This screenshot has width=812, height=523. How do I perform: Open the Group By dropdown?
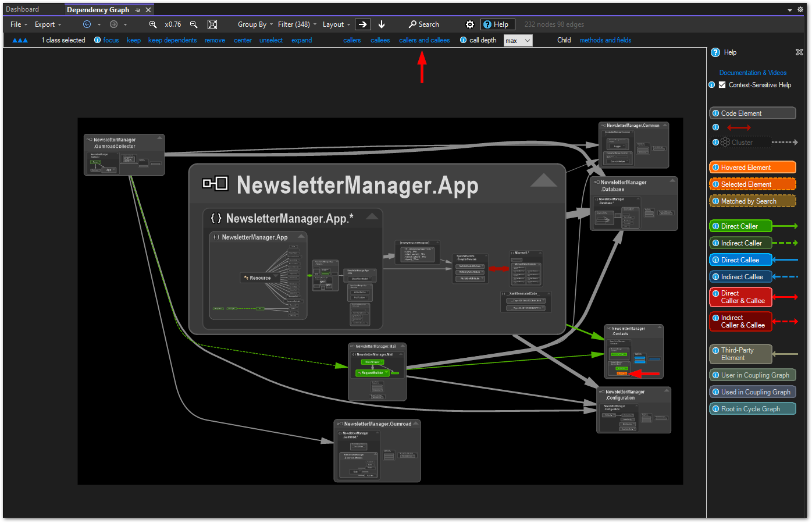click(252, 24)
